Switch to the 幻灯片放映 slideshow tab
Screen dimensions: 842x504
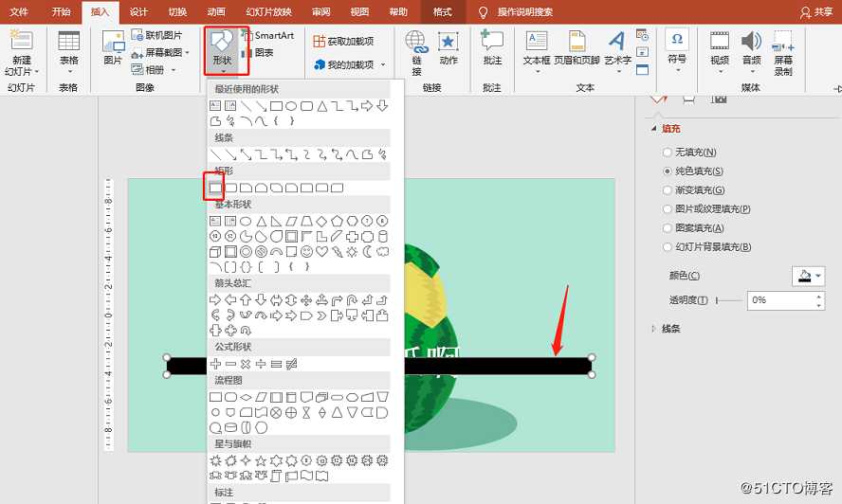[269, 11]
